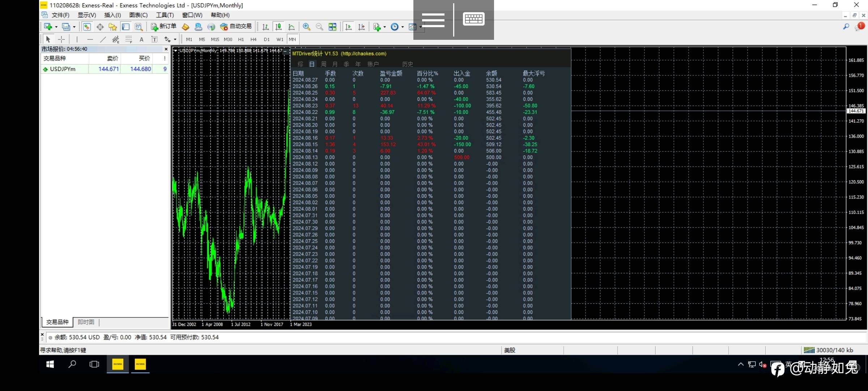Select the trendline drawing tool
The width and height of the screenshot is (868, 391).
click(x=103, y=39)
